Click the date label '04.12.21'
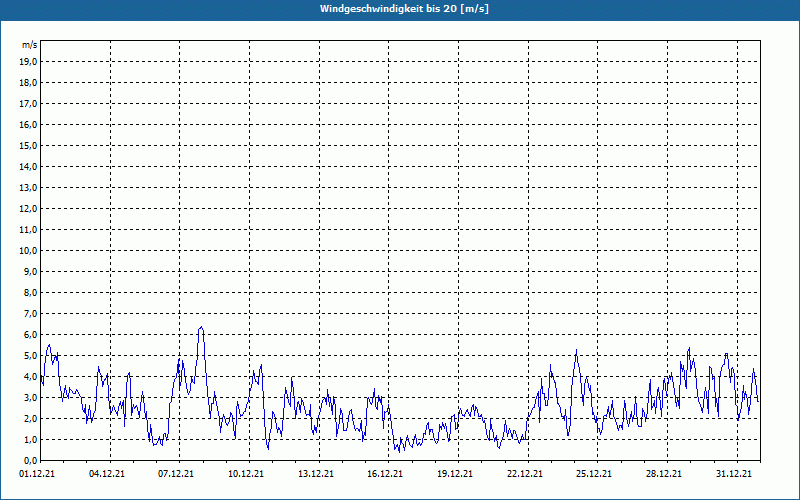 107,474
